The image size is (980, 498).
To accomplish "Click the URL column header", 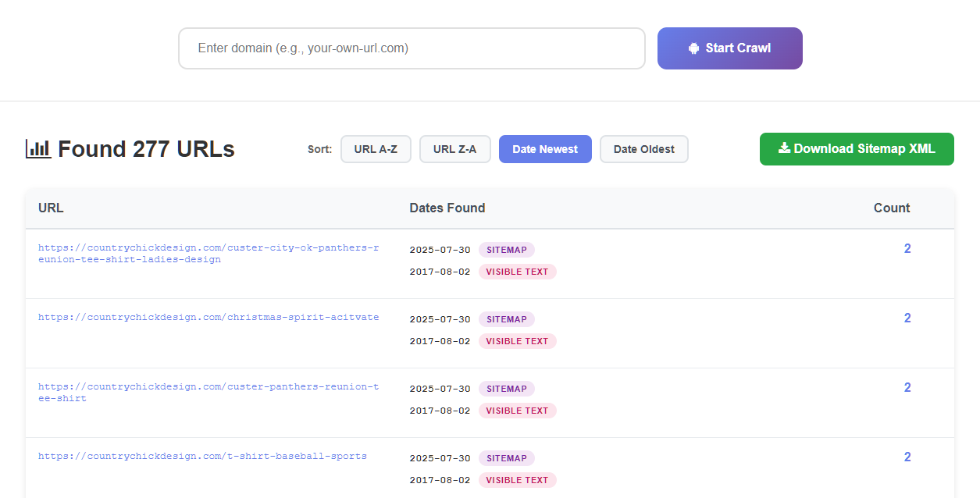I will (x=51, y=208).
